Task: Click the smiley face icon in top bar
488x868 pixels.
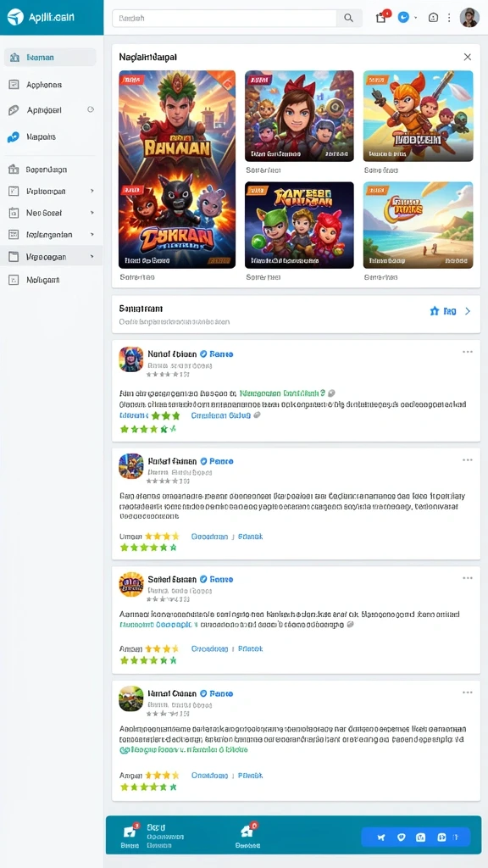Action: [x=433, y=17]
